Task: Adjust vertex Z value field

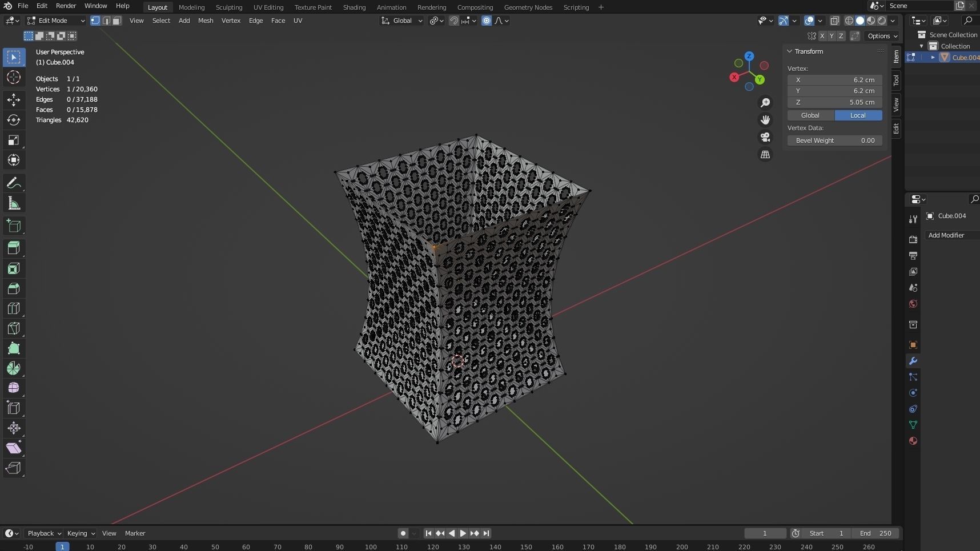Action: click(835, 102)
